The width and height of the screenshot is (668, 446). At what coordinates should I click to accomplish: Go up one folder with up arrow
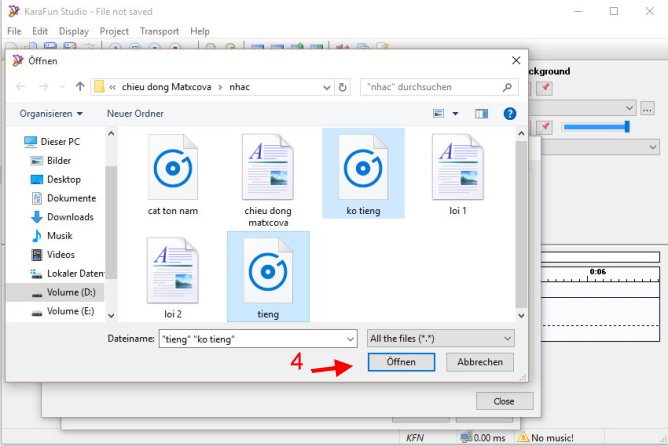[x=79, y=87]
